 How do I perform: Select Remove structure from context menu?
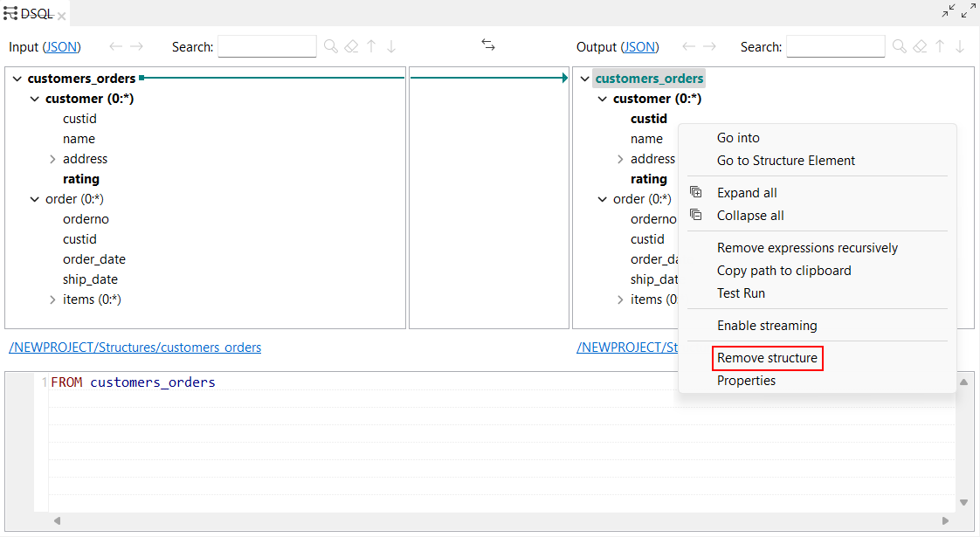pyautogui.click(x=768, y=358)
